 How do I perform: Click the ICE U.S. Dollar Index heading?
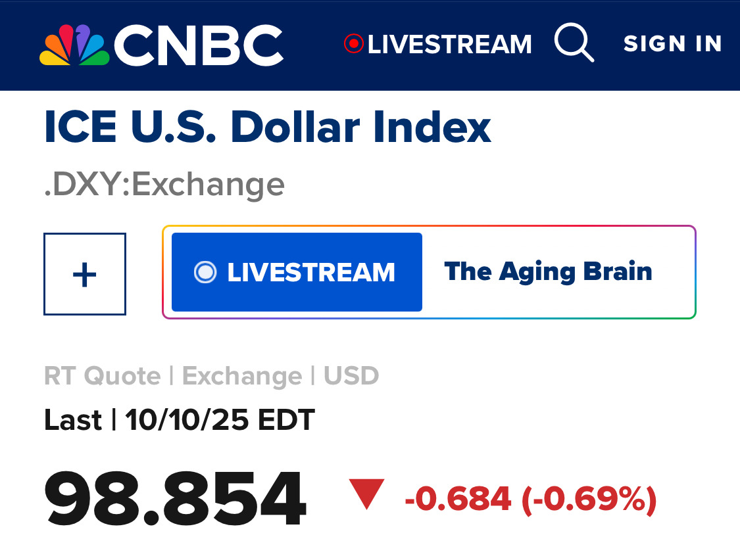pos(267,127)
